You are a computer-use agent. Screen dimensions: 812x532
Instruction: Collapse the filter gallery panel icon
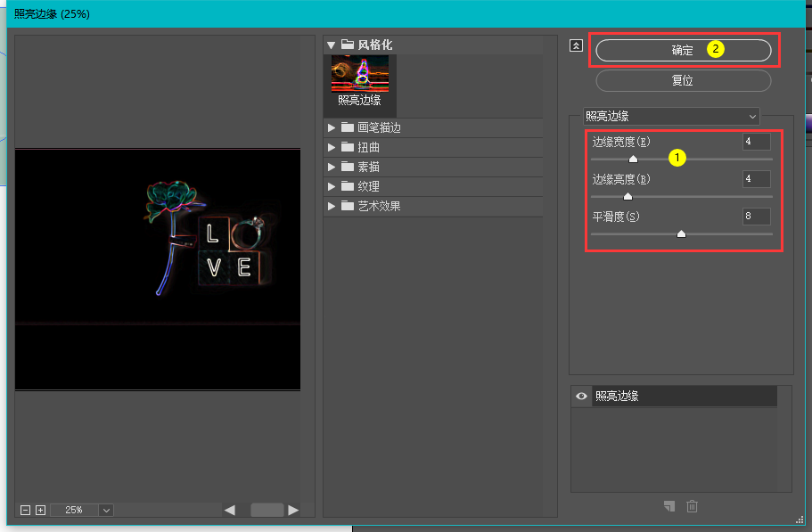pos(576,45)
